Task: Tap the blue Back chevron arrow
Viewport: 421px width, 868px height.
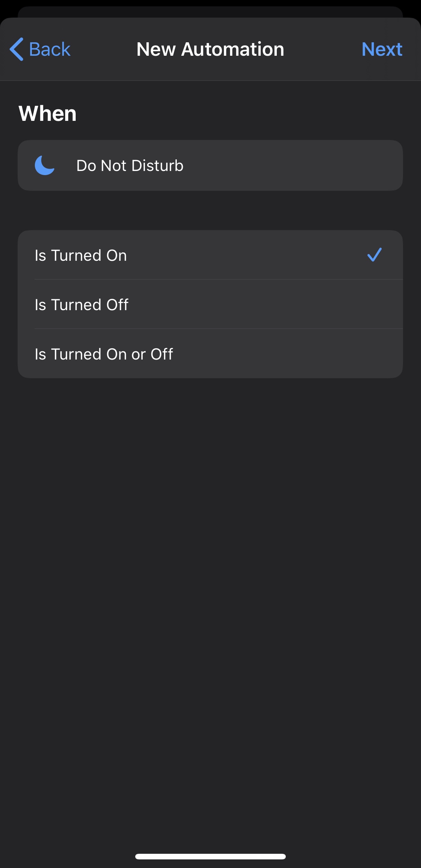Action: pos(17,49)
